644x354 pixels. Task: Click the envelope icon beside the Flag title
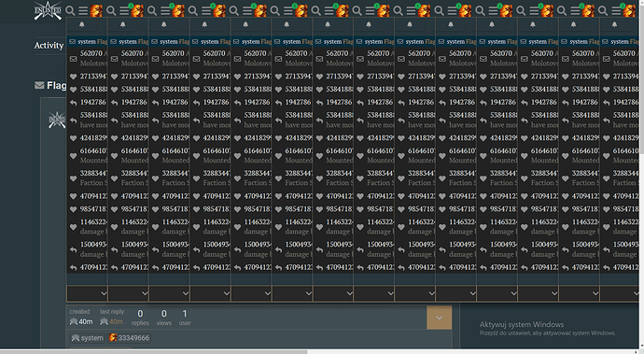pos(39,86)
